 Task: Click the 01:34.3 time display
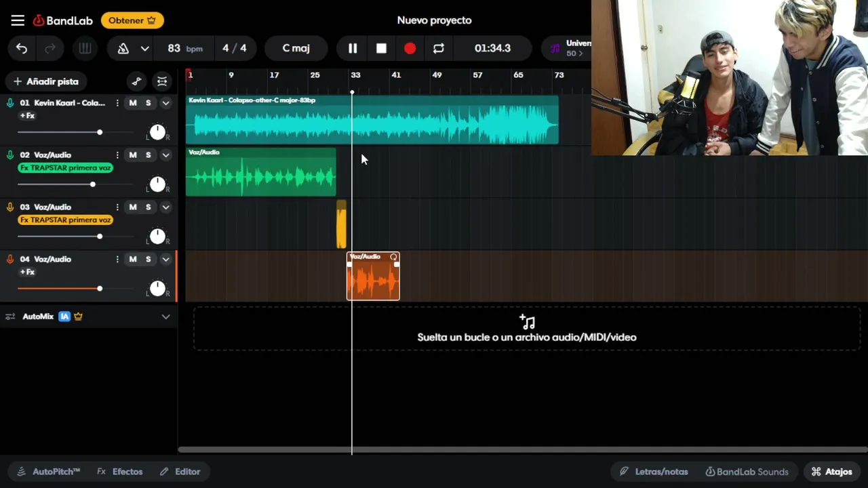493,48
